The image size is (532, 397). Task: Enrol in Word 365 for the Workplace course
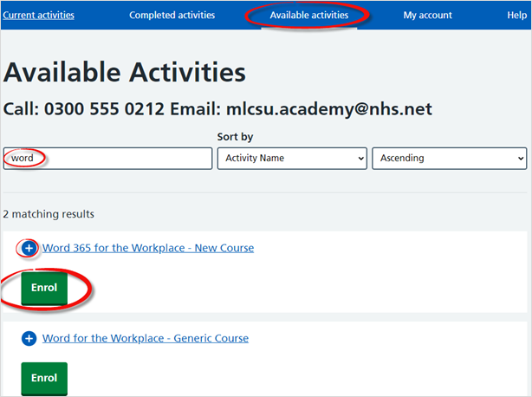pos(44,288)
